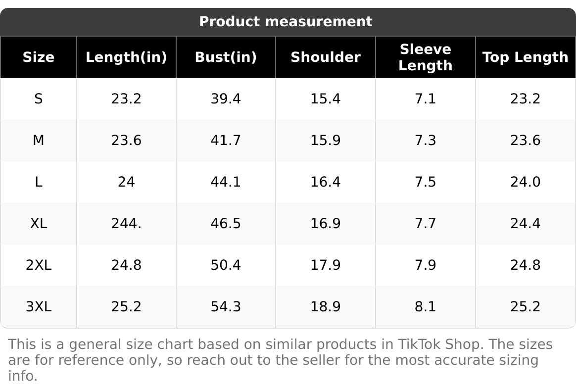Select the Top Length column header
Viewport: 576px width, 392px height.
[525, 57]
